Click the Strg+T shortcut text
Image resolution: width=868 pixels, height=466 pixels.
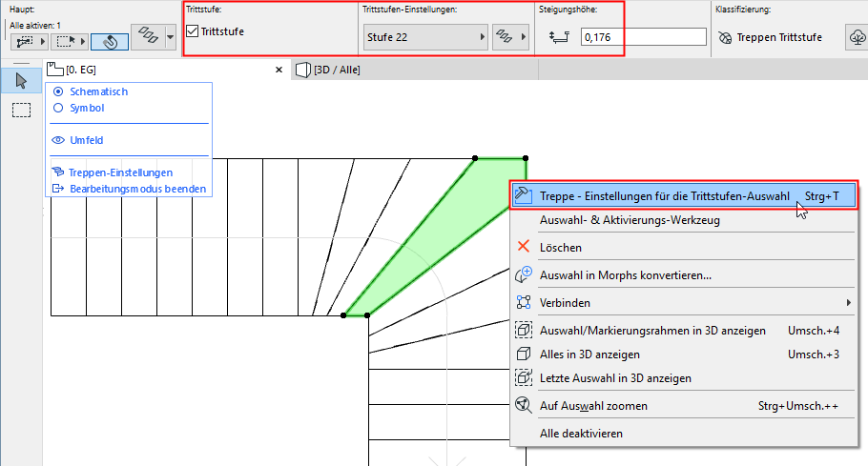tap(821, 195)
